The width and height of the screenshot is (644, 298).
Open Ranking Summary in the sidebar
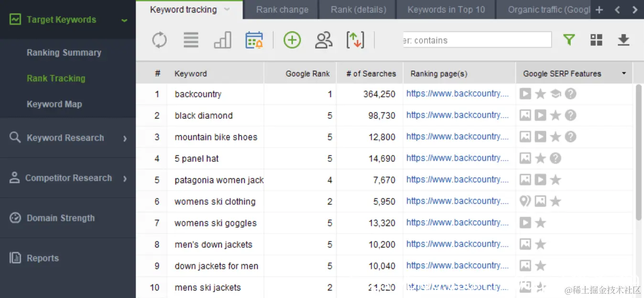pos(64,53)
